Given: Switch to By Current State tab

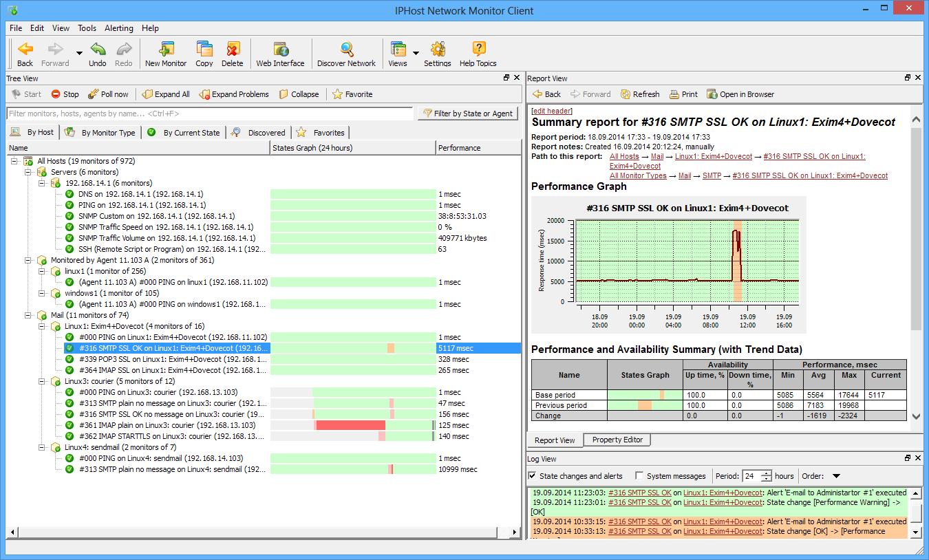Looking at the screenshot, I should click(184, 132).
